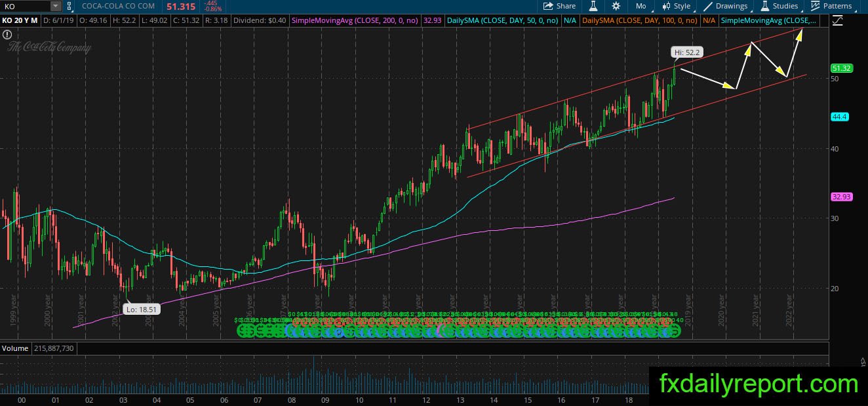This screenshot has height=406, width=868.
Task: Click the 16 year axis label
Action: pyautogui.click(x=561, y=400)
